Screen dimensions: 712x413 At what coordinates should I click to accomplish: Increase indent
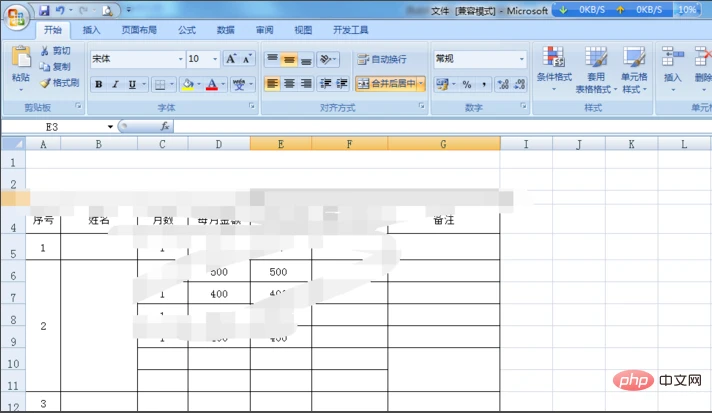341,84
